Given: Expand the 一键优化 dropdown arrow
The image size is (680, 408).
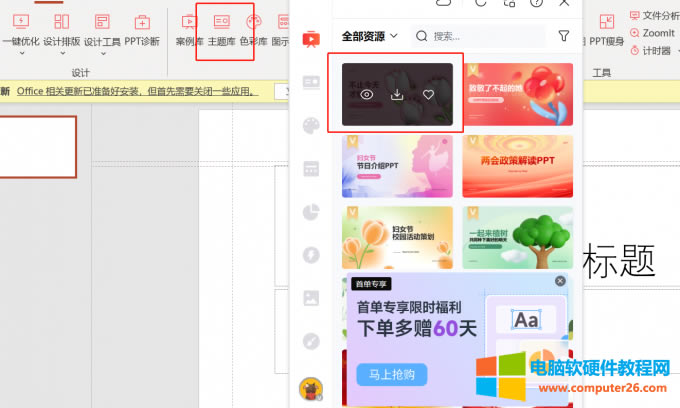Looking at the screenshot, I should 20,54.
